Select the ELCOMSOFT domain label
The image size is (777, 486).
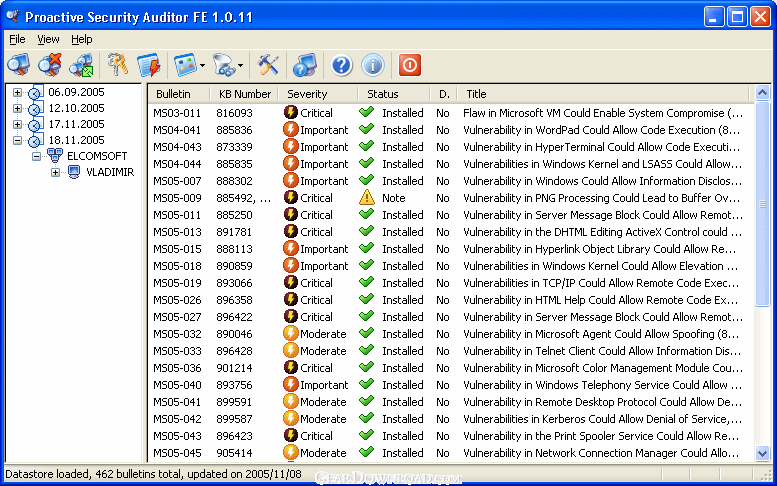[97, 156]
